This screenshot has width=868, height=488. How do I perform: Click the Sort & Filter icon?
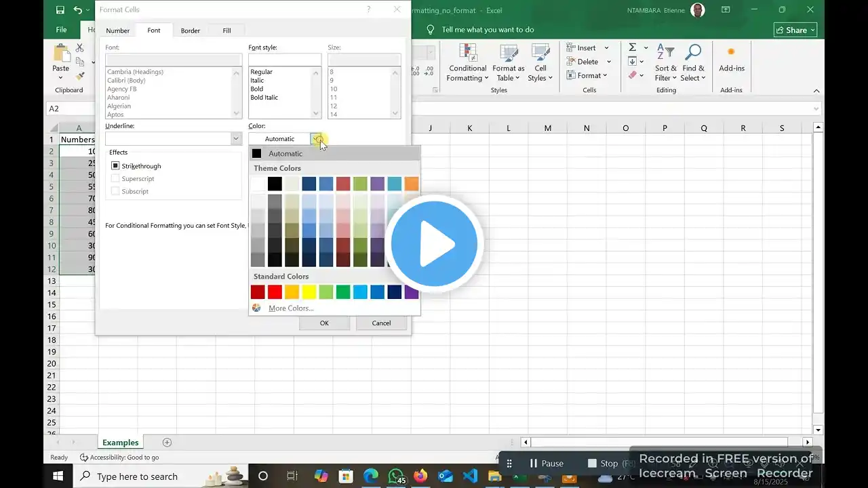[665, 54]
